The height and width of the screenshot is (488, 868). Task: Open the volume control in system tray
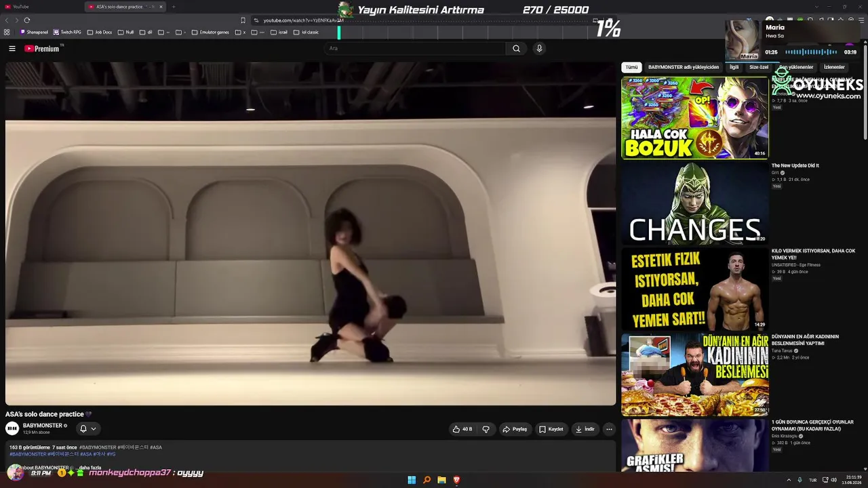833,480
